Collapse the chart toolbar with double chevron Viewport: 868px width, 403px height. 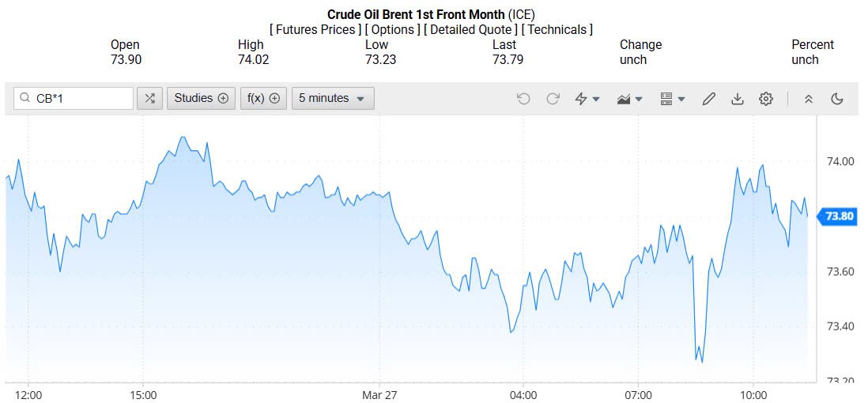point(808,99)
